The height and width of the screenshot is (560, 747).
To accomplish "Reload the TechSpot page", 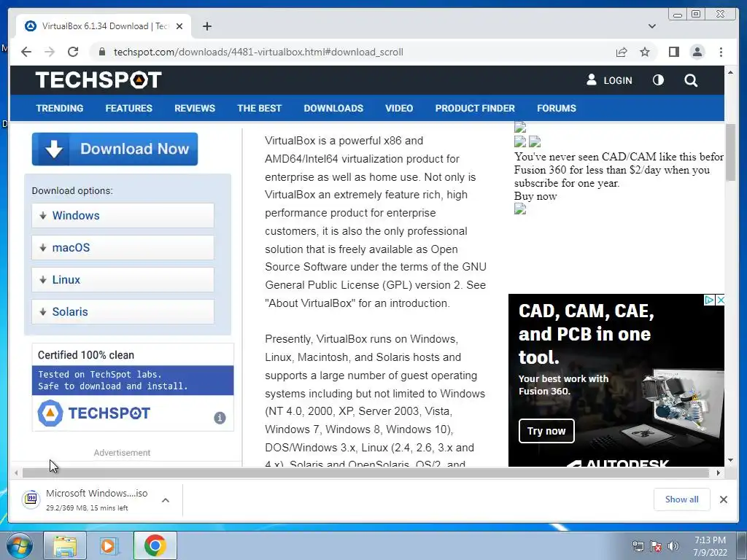I will click(x=73, y=52).
